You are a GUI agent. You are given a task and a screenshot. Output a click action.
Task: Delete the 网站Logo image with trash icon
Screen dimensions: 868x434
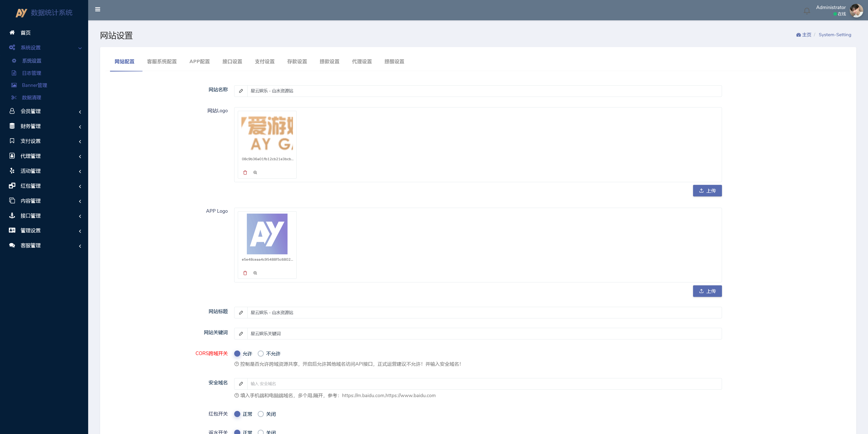(245, 172)
